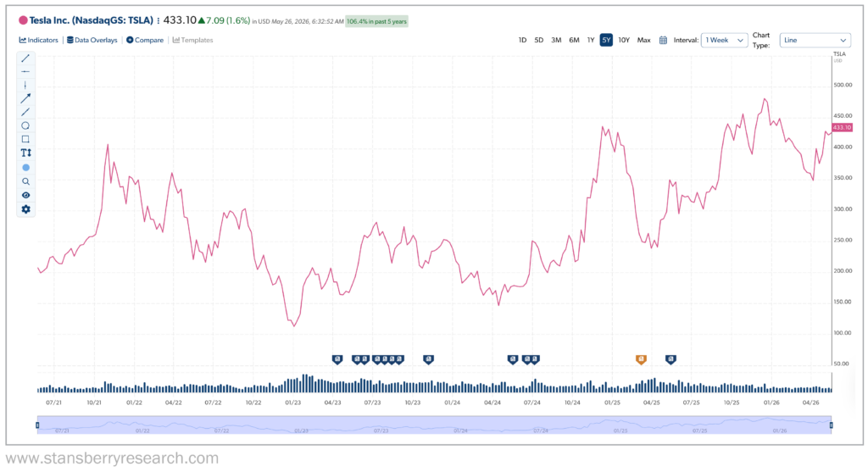Viewport: 868px width, 472px height.
Task: Click the 433.10 current price tag
Action: point(842,127)
